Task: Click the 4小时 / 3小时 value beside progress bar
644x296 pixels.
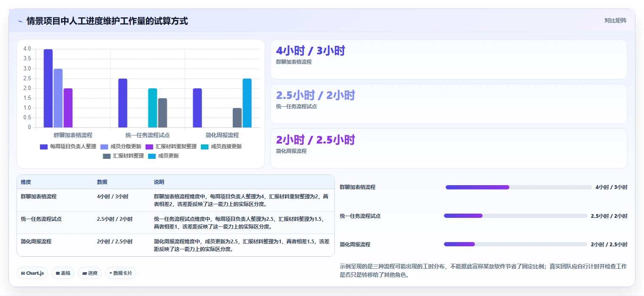Action: pyautogui.click(x=611, y=187)
